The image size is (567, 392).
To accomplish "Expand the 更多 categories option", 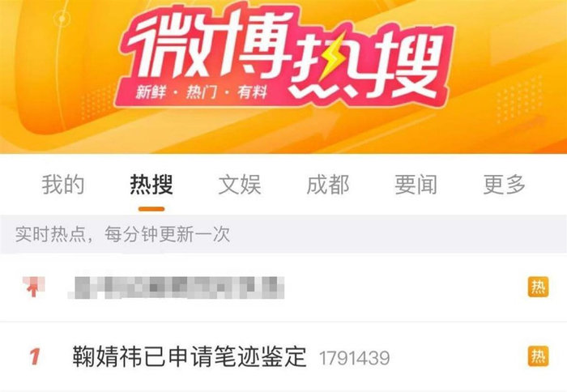I will [505, 185].
